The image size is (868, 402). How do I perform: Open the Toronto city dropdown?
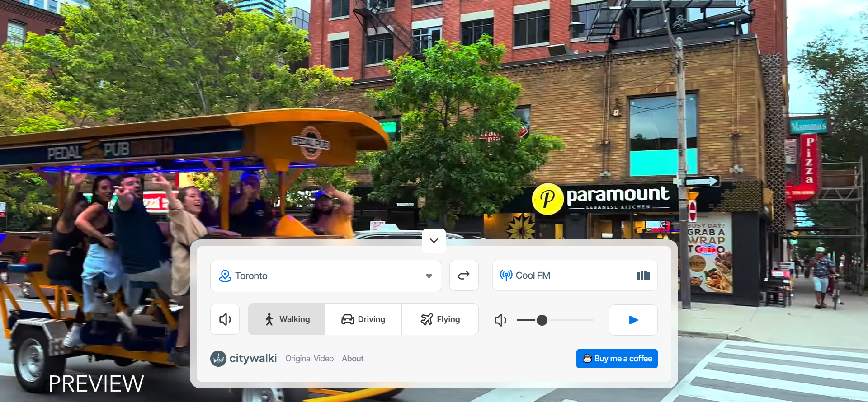325,276
